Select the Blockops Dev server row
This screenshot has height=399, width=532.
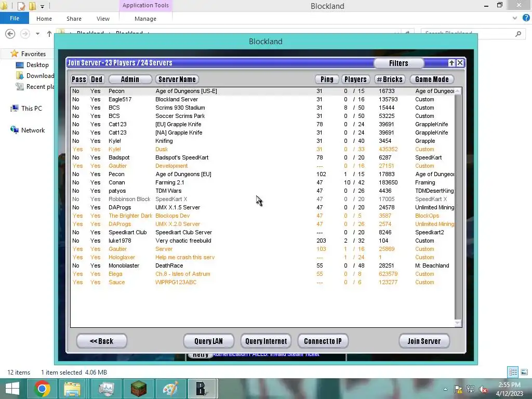tap(262, 216)
